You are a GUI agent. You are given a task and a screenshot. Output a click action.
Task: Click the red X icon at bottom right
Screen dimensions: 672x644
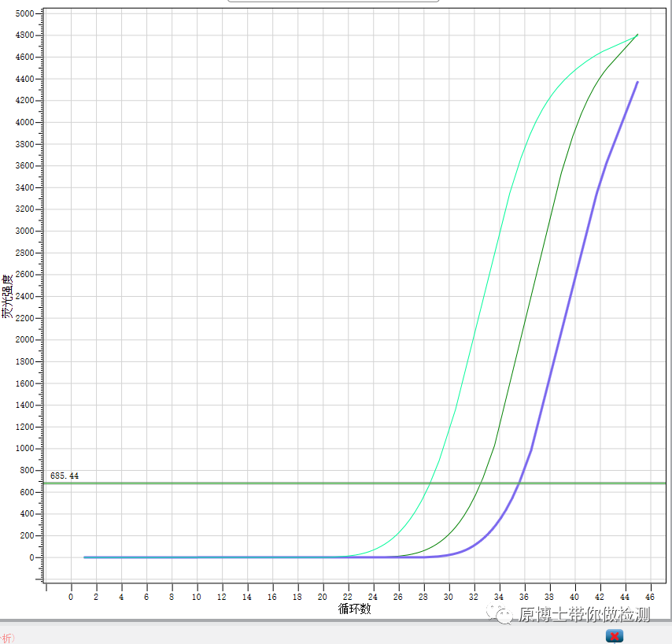point(615,635)
